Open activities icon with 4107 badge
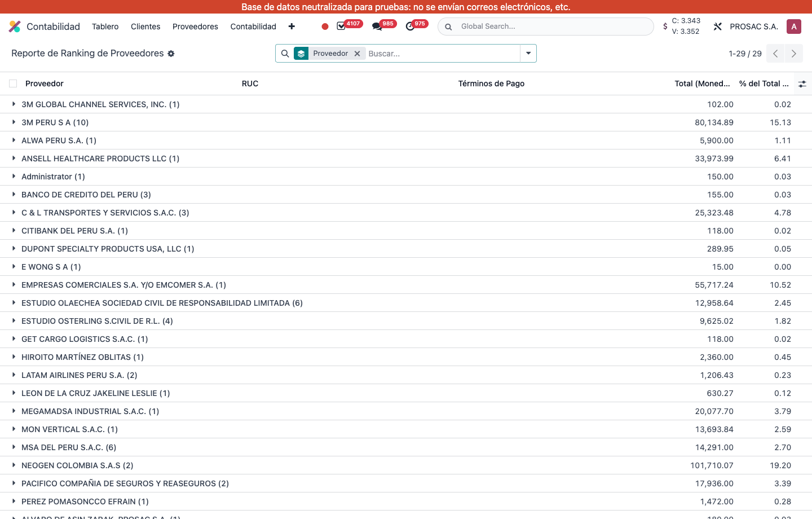 [x=341, y=27]
